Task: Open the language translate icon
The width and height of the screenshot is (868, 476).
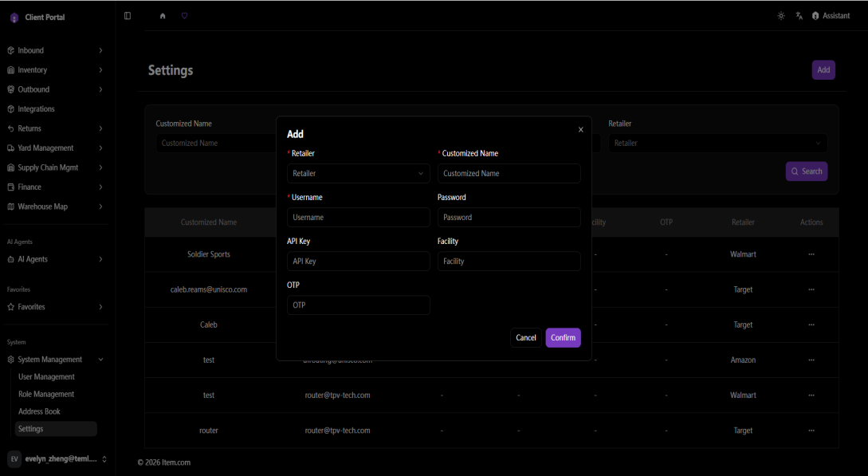Action: [799, 16]
